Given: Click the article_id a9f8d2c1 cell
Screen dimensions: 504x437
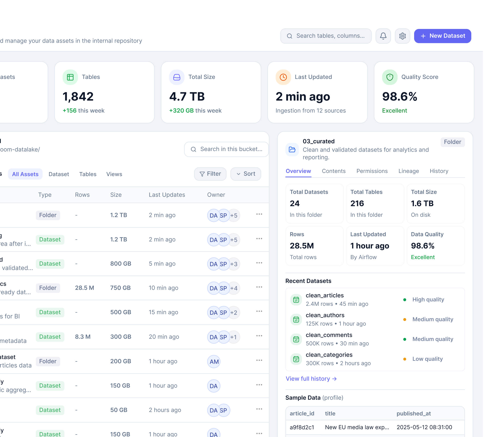Looking at the screenshot, I should click(302, 428).
